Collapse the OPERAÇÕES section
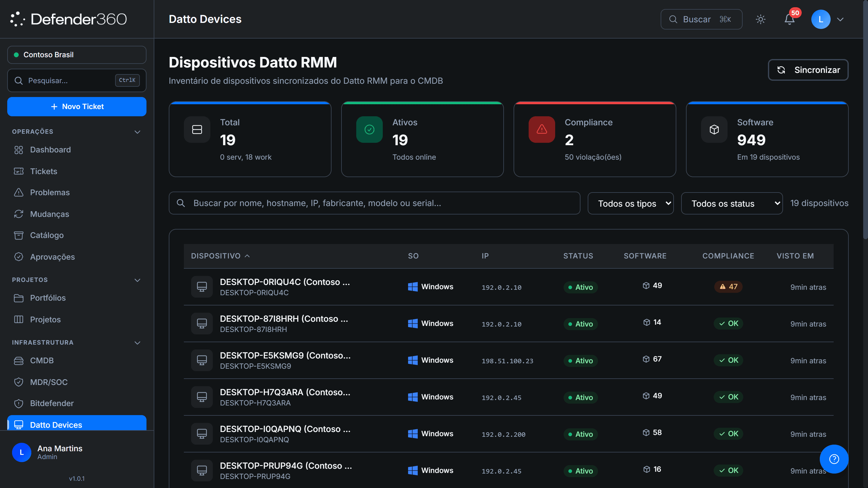The width and height of the screenshot is (868, 488). (137, 132)
